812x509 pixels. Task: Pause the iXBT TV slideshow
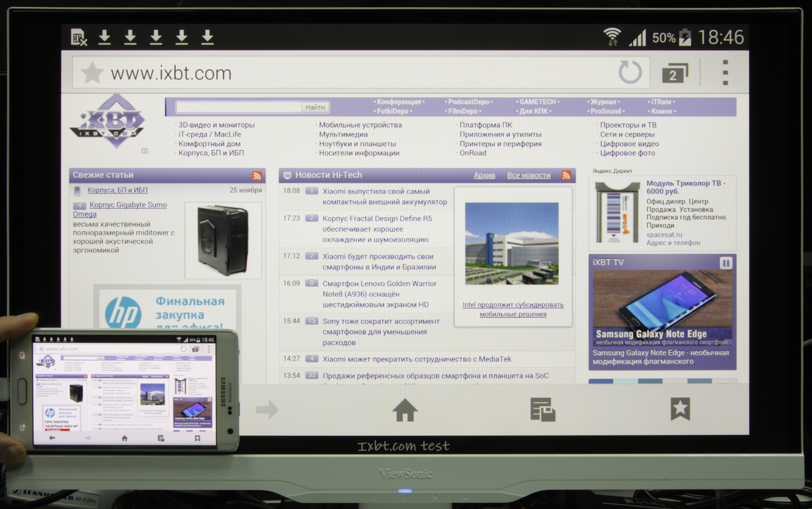[726, 263]
